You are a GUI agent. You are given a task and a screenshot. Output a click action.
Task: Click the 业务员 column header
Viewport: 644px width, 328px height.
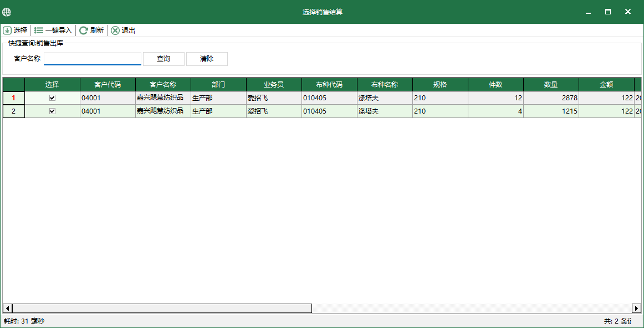[x=274, y=84]
